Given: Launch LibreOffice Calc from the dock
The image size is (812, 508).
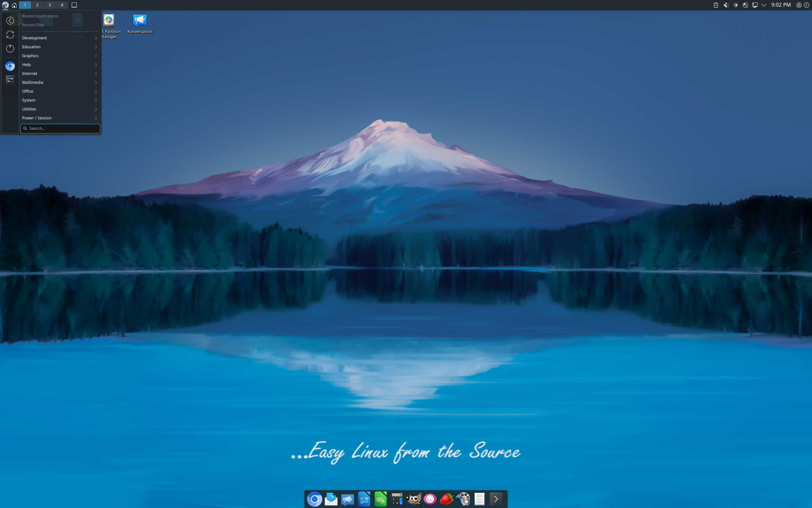Looking at the screenshot, I should tap(380, 499).
